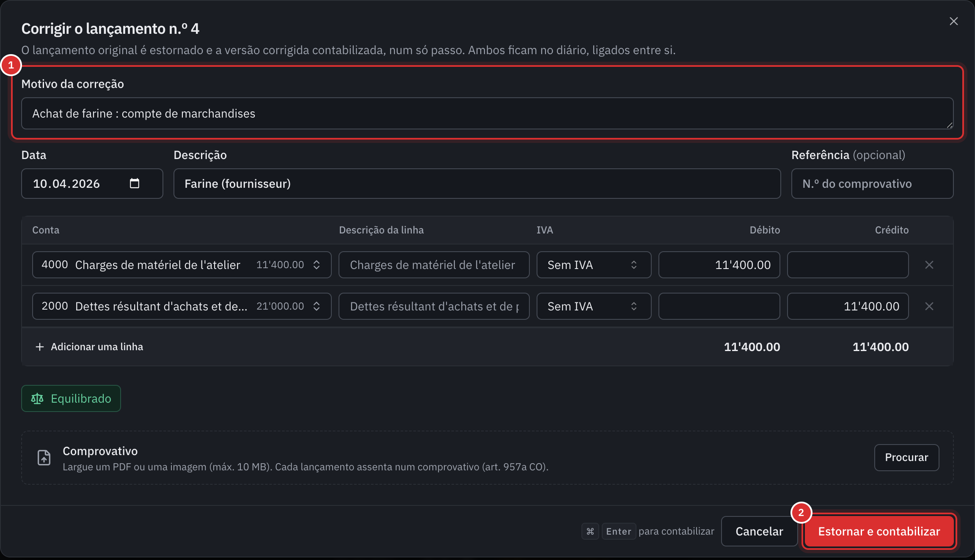Click into the Motivo da correção text area

click(487, 113)
